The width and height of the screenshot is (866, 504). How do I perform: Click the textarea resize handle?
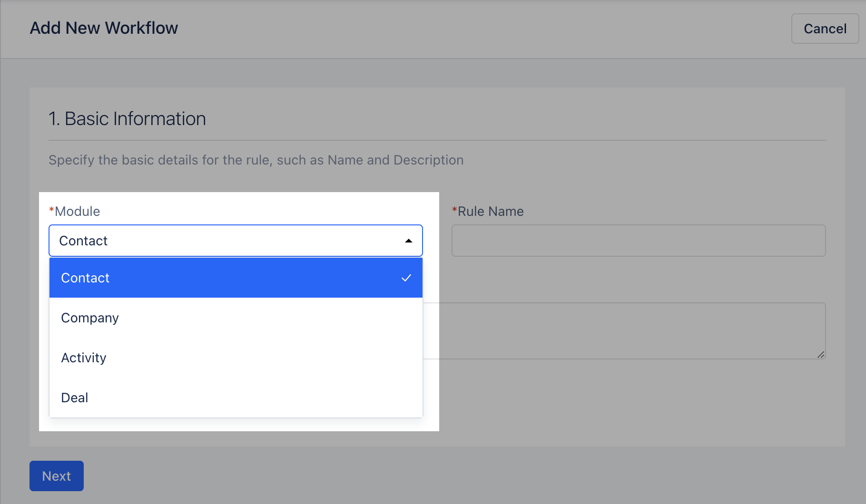(x=821, y=355)
